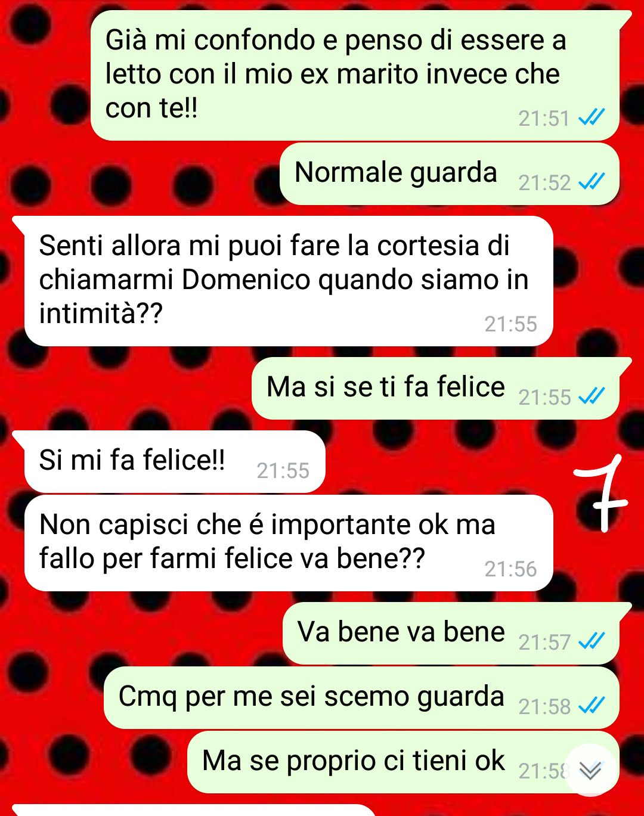Tap the double check marks beside 21:57
The width and height of the screenshot is (644, 816).
(x=592, y=641)
